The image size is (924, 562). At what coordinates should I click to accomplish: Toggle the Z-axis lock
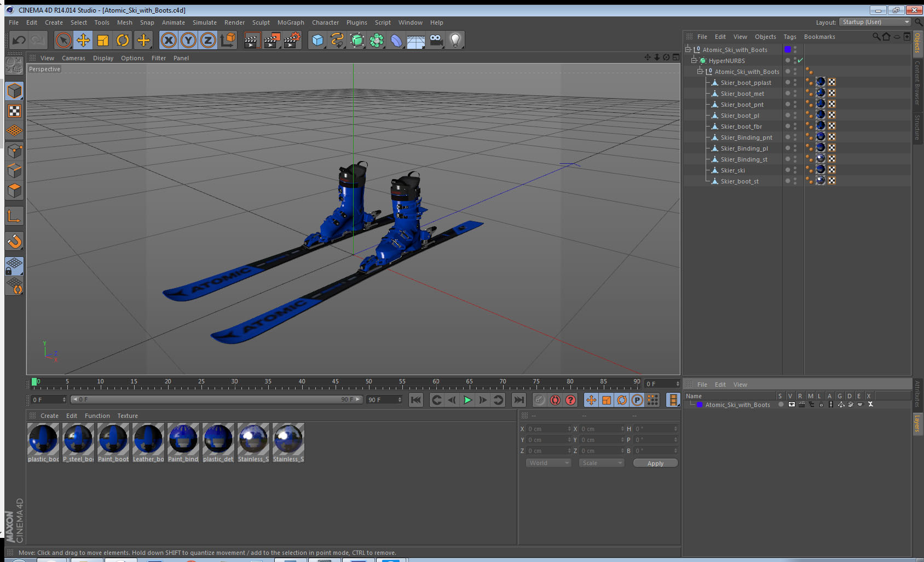coord(208,40)
